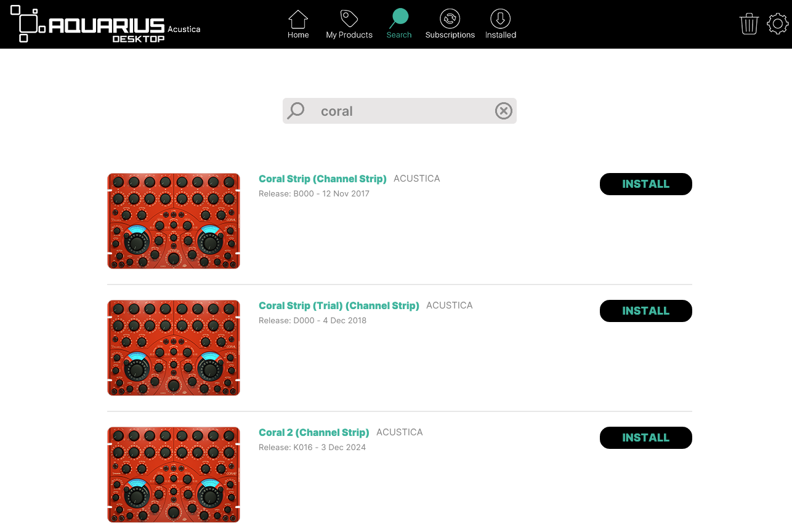Click Coral 2 product thumbnail
792x532 pixels.
(x=174, y=475)
